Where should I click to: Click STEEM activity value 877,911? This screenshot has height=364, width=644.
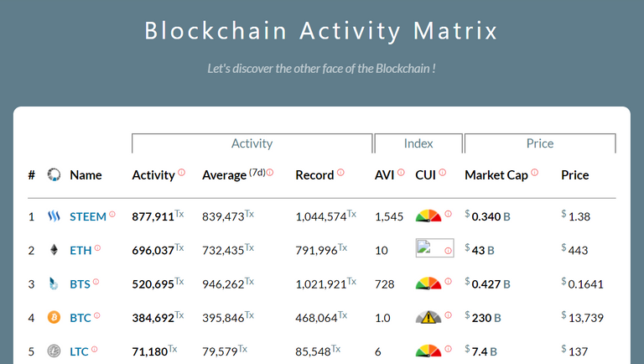click(x=153, y=216)
